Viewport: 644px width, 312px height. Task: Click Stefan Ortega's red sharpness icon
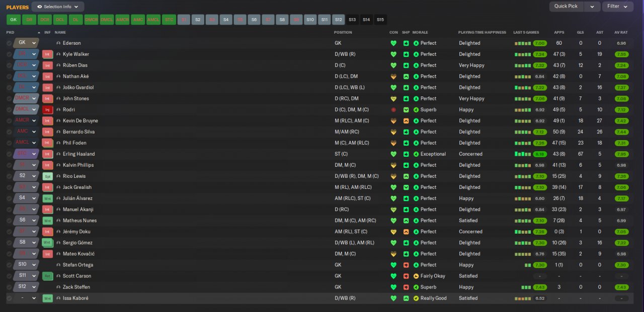[x=406, y=265]
